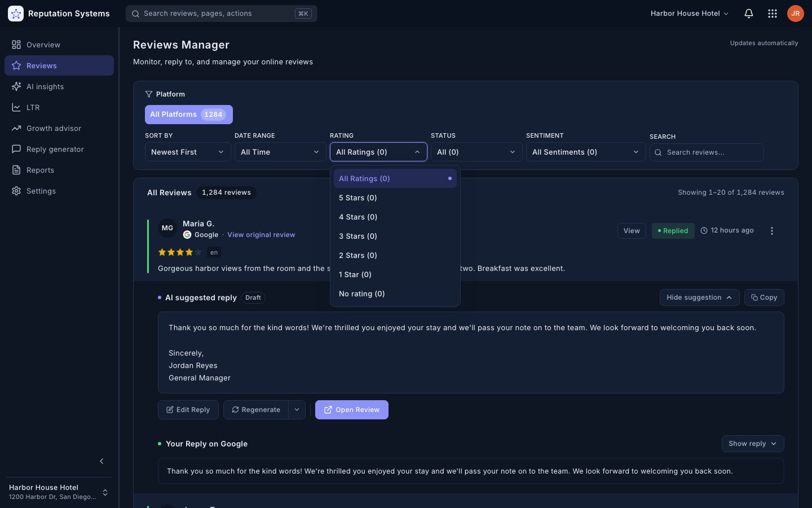Copy the AI suggested reply
812x508 pixels.
click(x=764, y=297)
